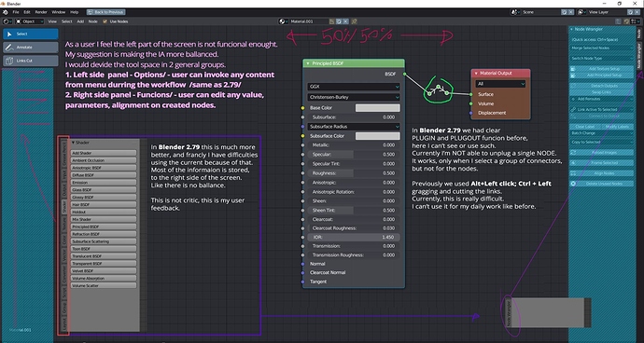Switch to the Node Wrangler sidebar tab
The width and height of the screenshot is (644, 343).
coord(639,55)
